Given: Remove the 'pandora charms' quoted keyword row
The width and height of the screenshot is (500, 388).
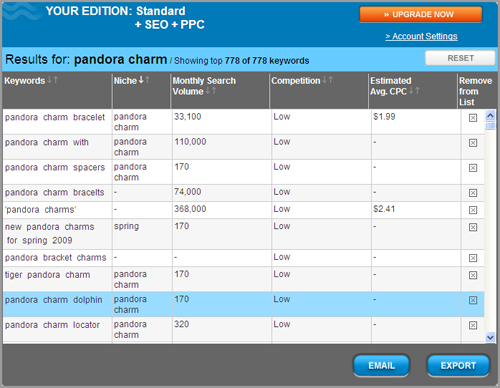Looking at the screenshot, I should (x=473, y=210).
